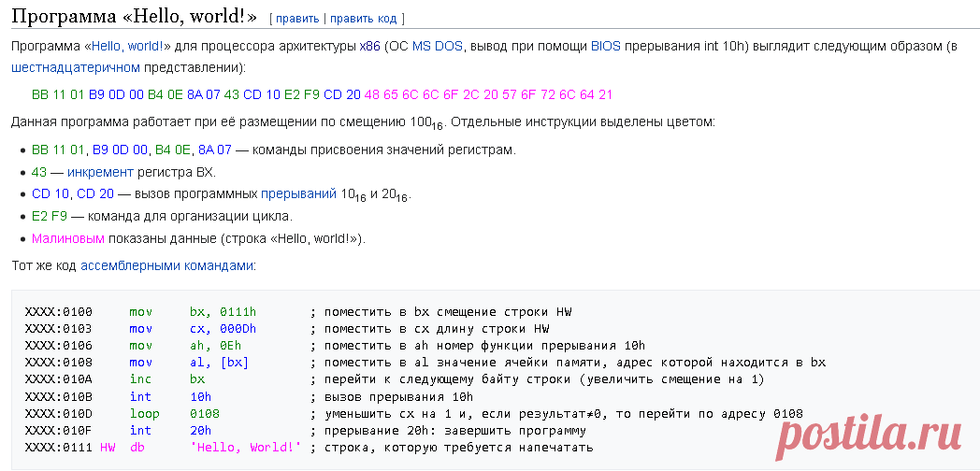Click the string literal 'Hello, World!' in code
Viewport: 980px width, 471px height.
click(246, 448)
